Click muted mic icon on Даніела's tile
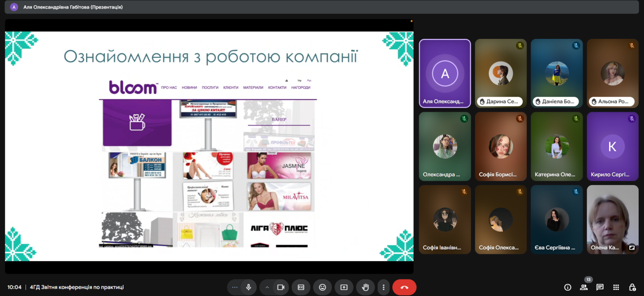This screenshot has width=644, height=296. click(576, 46)
